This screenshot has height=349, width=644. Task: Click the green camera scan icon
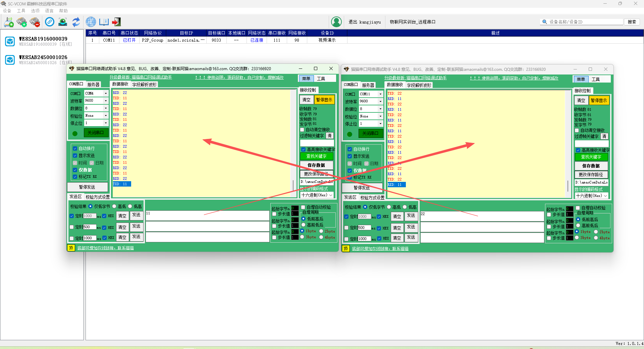63,22
